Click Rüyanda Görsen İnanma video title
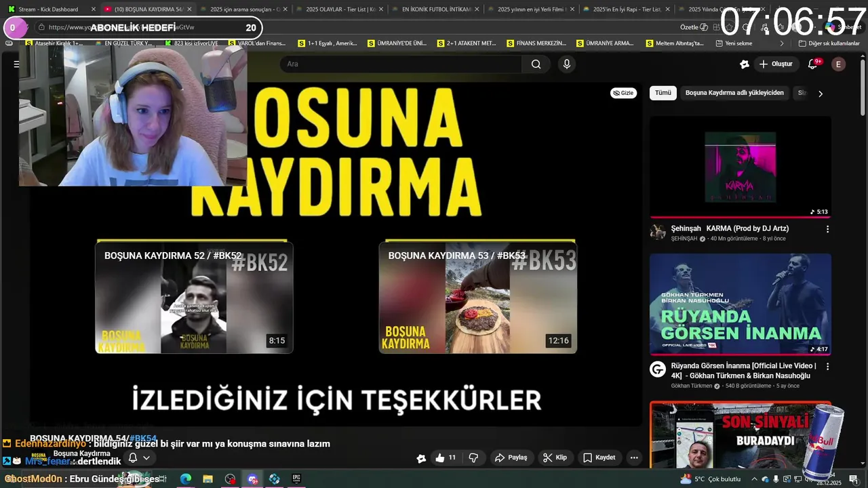Screen dimensions: 868x488 pos(743,371)
